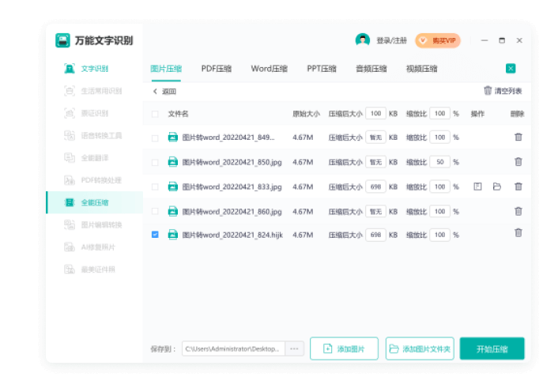The width and height of the screenshot is (558, 392).
Task: Switch to the PPT压缩 tab
Action: click(322, 69)
